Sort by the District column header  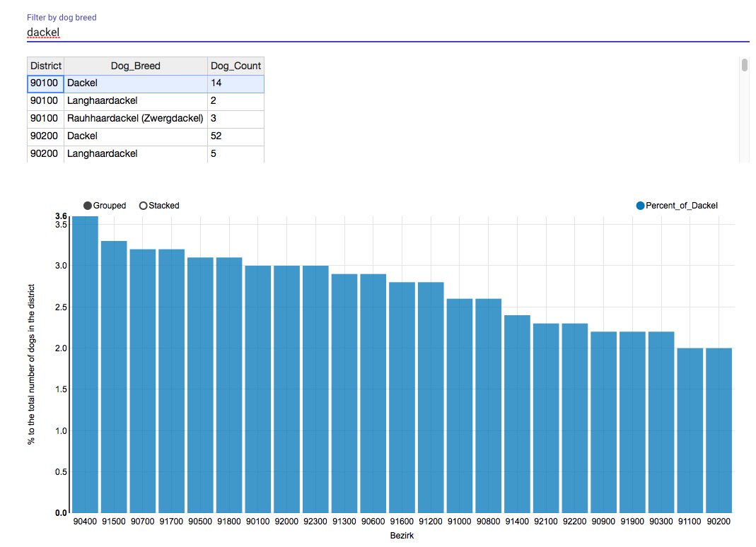[x=45, y=66]
